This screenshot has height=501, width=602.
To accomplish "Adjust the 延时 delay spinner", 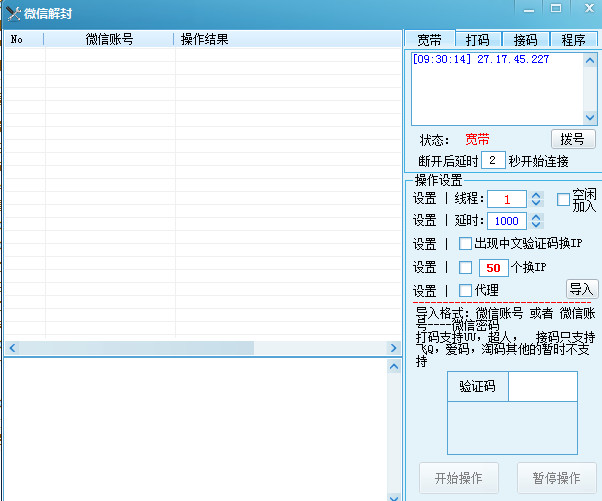I will 536,221.
